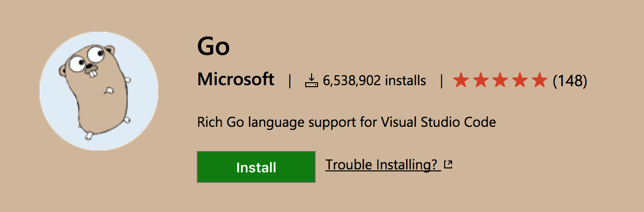Viewport: 644px width, 212px height.
Task: Click the Go gopher logo
Action: [99, 91]
